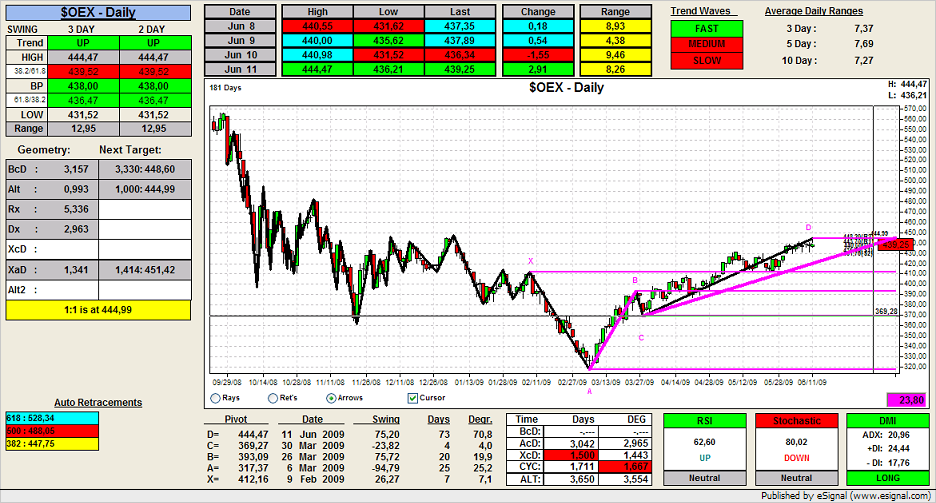Uncheck the Cursor checkbox
936x503 pixels.
pyautogui.click(x=413, y=398)
